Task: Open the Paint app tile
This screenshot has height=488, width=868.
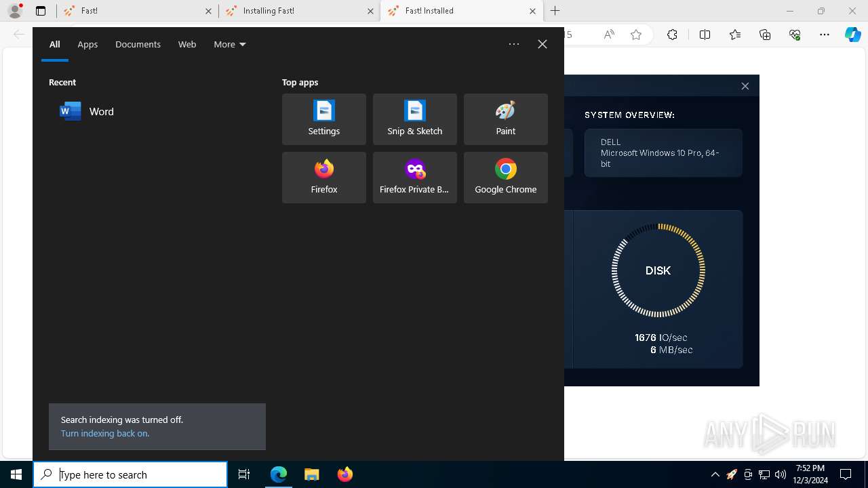Action: point(506,119)
